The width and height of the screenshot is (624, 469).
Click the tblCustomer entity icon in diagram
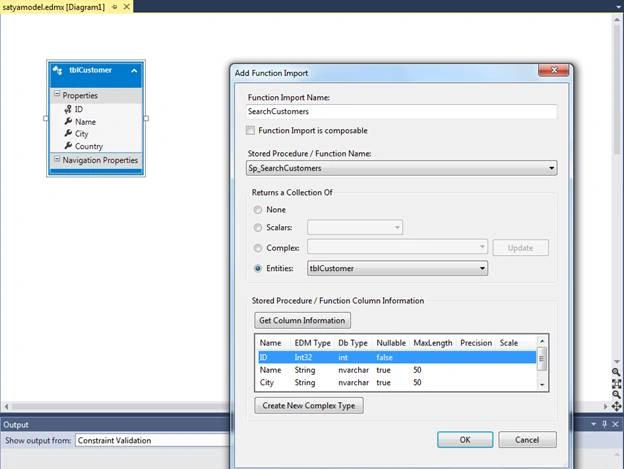[57, 70]
